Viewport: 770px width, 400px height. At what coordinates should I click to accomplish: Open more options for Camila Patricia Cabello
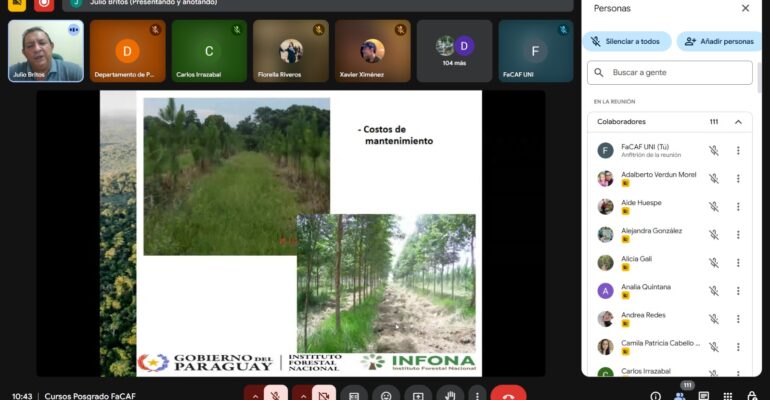(738, 347)
